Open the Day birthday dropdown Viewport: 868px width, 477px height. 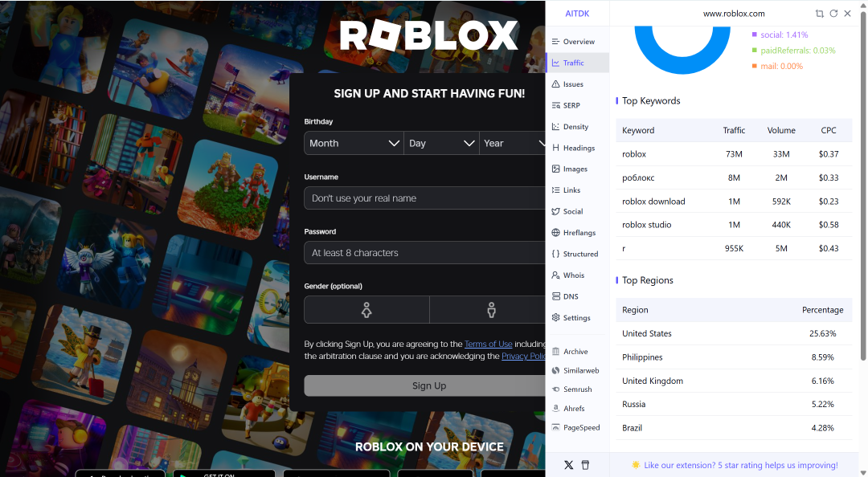pyautogui.click(x=441, y=143)
